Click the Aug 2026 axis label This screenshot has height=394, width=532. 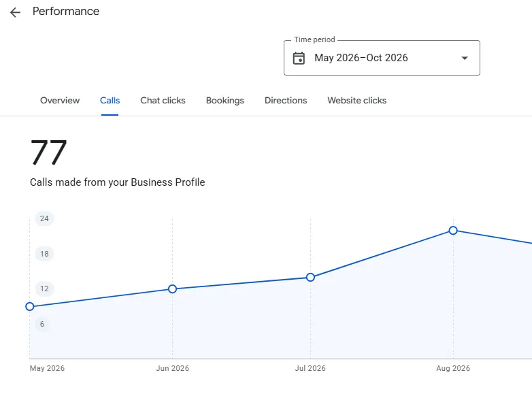point(453,368)
